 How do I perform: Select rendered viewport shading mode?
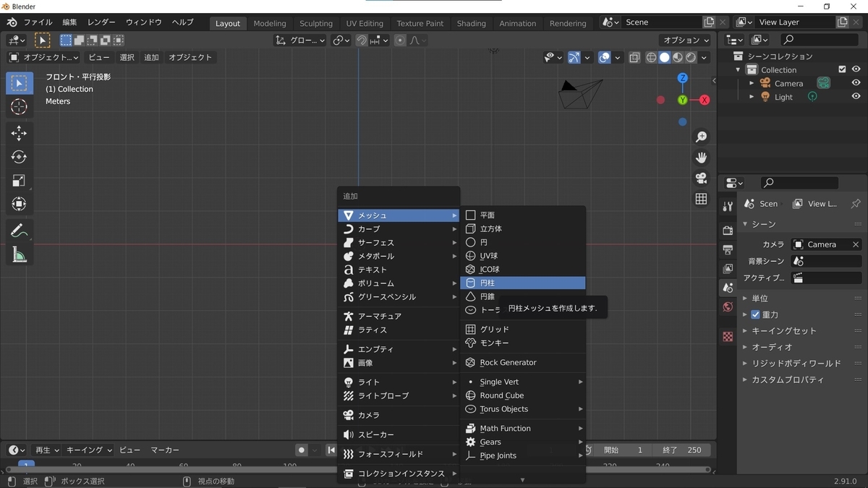(x=692, y=58)
